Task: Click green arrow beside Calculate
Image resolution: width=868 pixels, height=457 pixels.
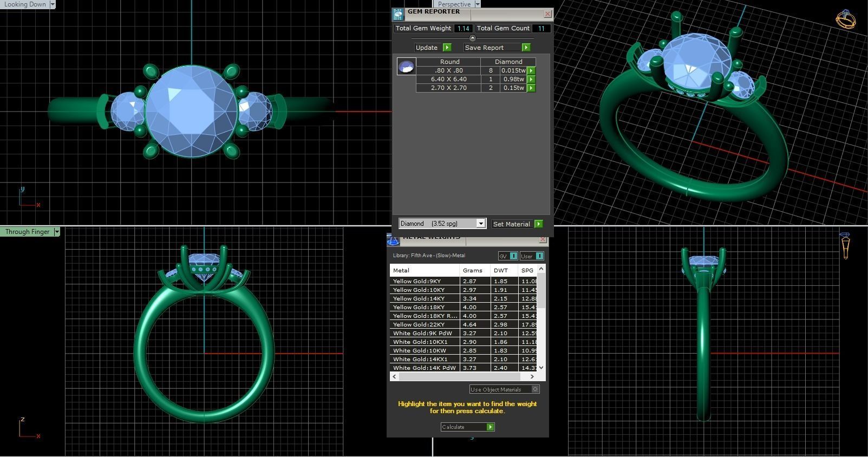Action: coord(490,427)
